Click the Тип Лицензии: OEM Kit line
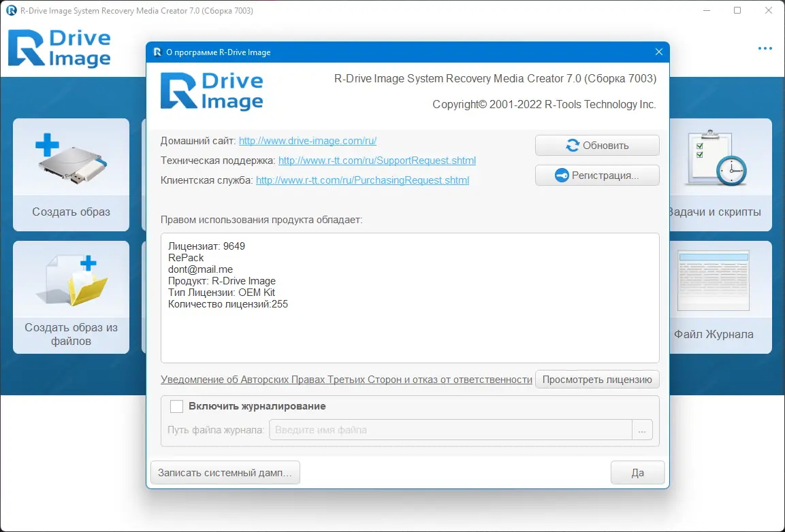Viewport: 785px width, 532px height. click(x=222, y=293)
